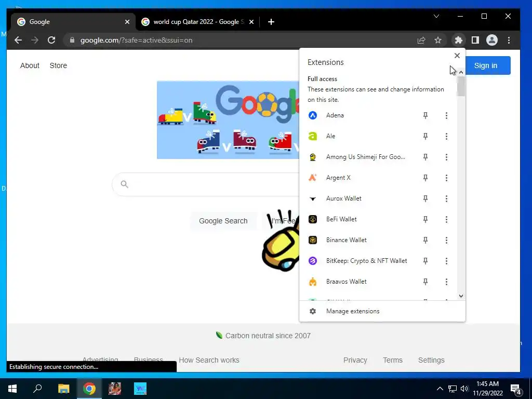Pin the BeFi Wallet extension
Screen dimensions: 532x399
click(x=425, y=219)
